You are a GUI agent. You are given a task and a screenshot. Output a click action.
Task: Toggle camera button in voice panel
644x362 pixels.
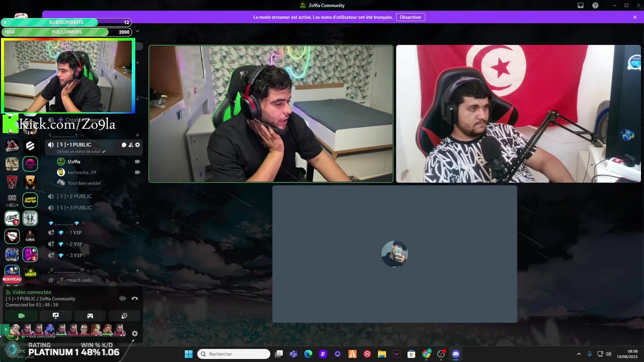coord(21,316)
